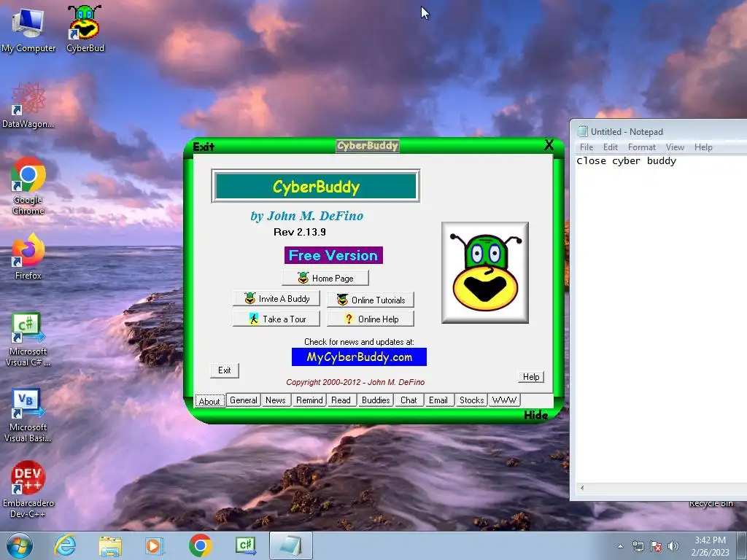Screen dimensions: 747x560
Task: Click the CyberBuddy mascot face image
Action: [x=485, y=273]
